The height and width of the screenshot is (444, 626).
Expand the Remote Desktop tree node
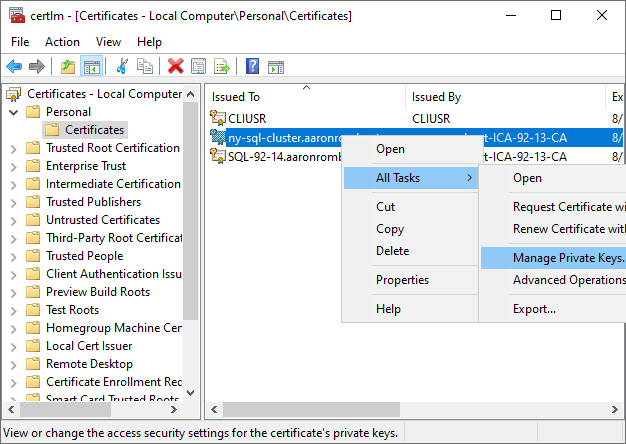point(13,364)
